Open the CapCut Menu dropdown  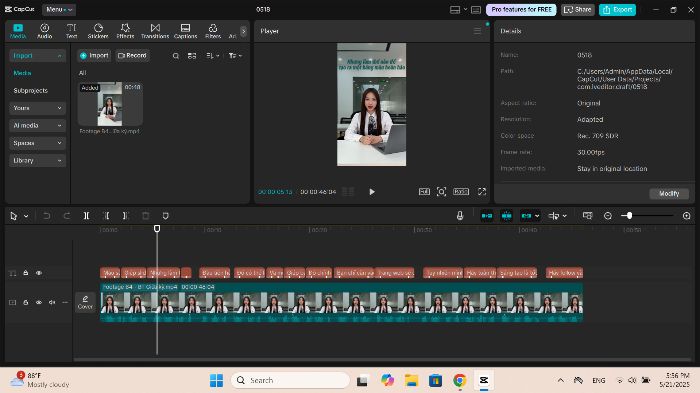59,9
